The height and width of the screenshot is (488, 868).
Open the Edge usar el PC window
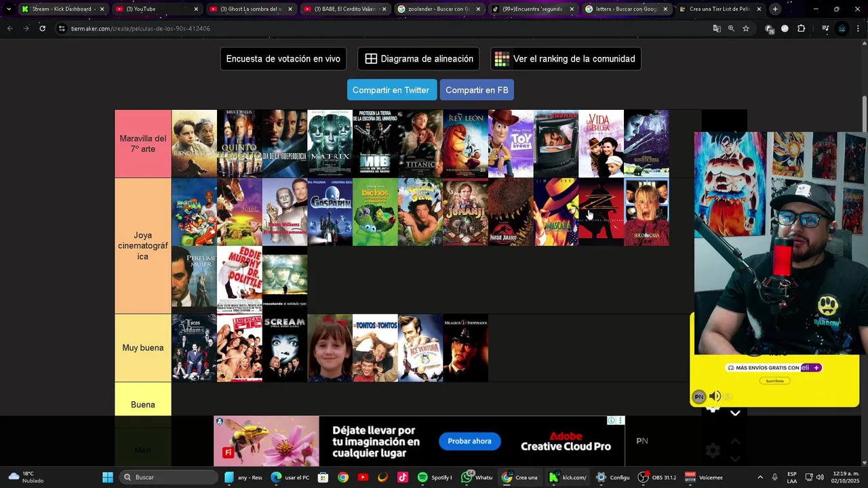click(290, 477)
